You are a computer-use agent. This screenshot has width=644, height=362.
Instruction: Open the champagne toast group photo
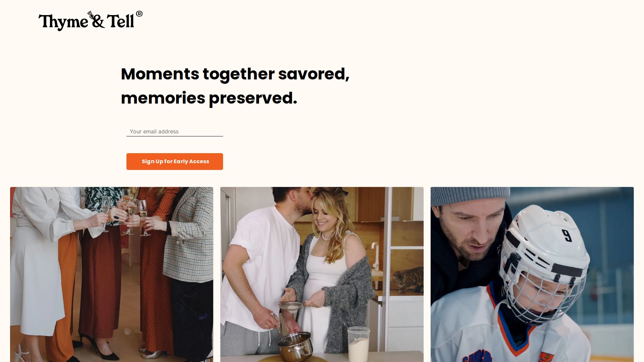pyautogui.click(x=112, y=275)
